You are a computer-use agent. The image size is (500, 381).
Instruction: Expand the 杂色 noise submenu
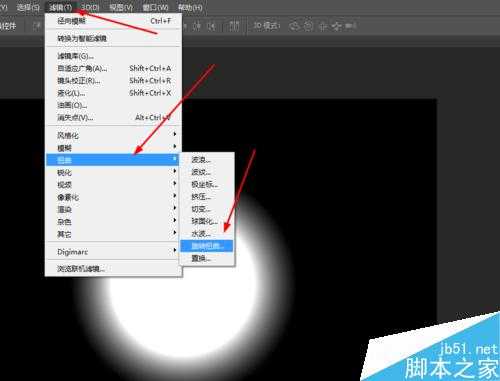(114, 222)
